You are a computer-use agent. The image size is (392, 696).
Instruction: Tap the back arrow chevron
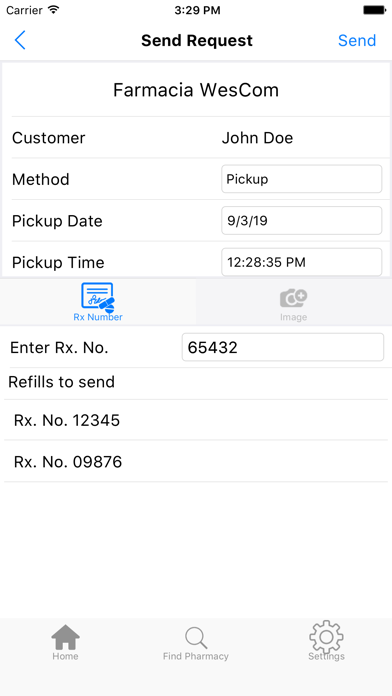pyautogui.click(x=20, y=40)
